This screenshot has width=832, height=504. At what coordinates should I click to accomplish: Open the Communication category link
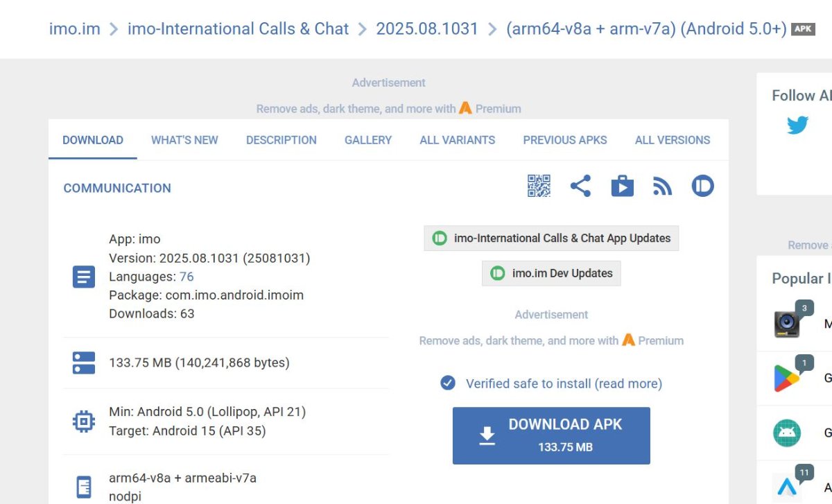(x=117, y=188)
